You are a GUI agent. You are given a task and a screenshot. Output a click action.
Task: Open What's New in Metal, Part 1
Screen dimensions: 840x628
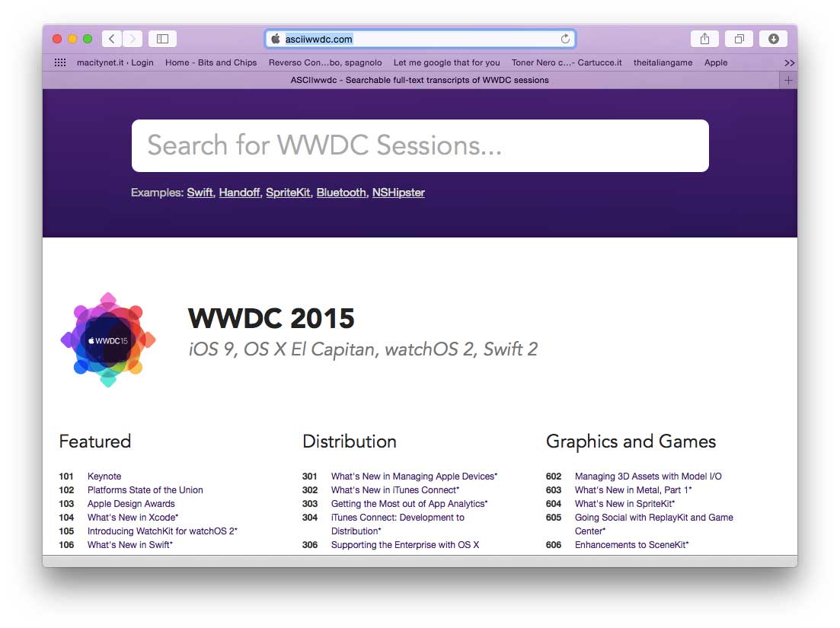pos(633,490)
